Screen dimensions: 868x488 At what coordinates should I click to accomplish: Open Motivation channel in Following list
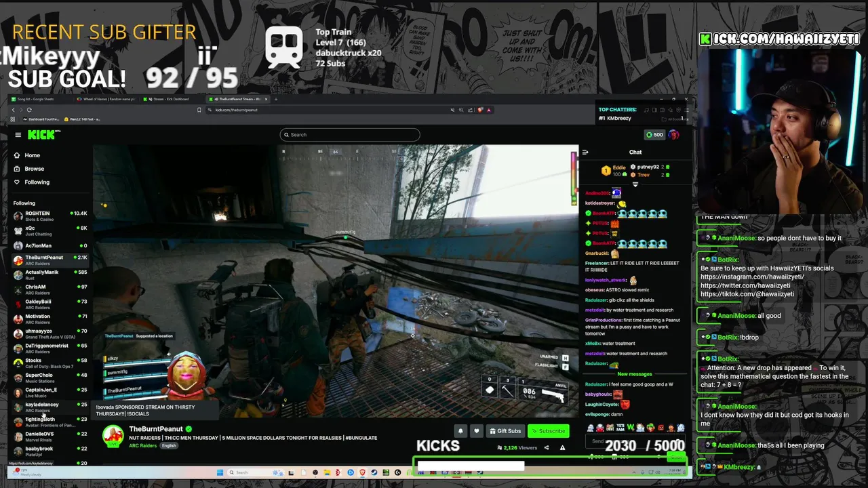pos(51,319)
